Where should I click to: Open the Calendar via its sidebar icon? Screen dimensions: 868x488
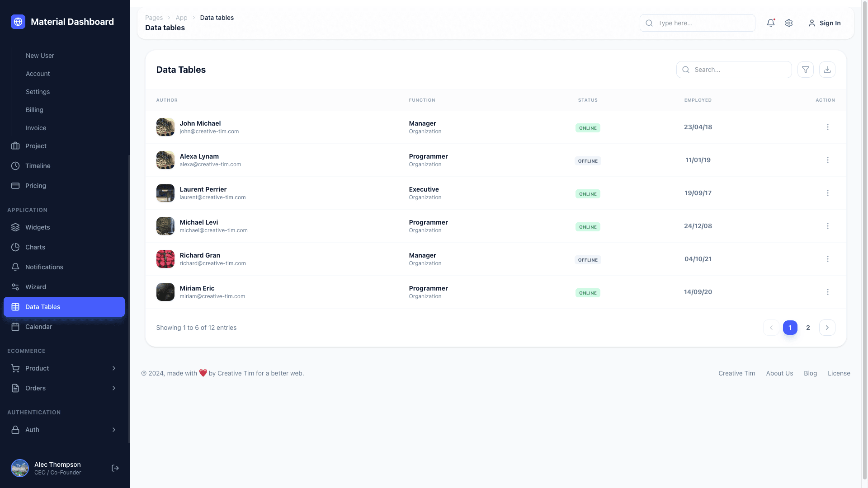[x=15, y=327]
